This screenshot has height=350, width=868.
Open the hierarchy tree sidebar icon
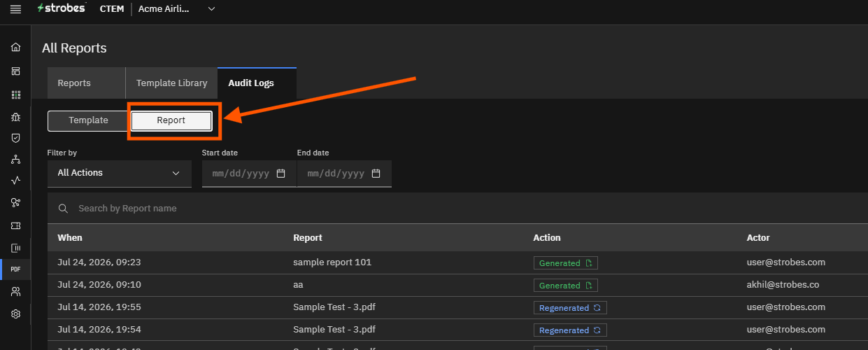coord(15,160)
